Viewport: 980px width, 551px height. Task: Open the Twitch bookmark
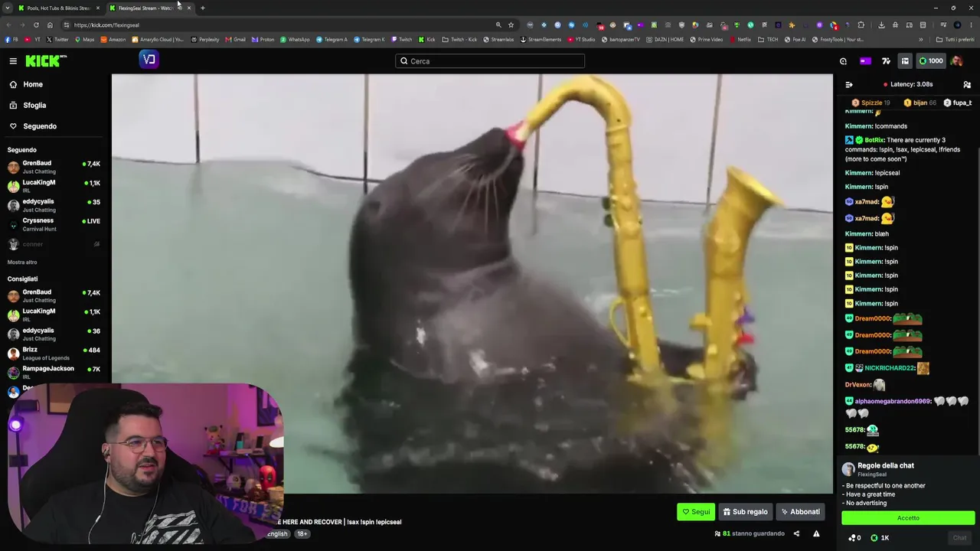(x=401, y=40)
